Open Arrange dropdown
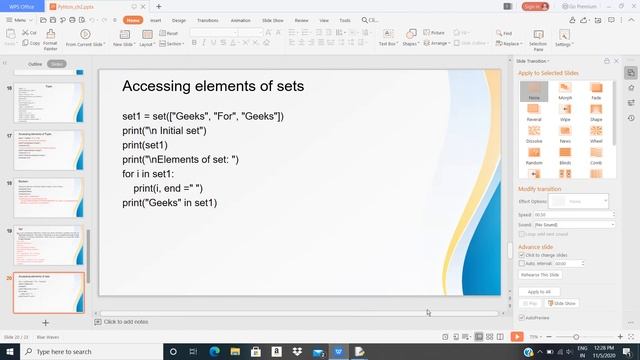 pos(437,43)
